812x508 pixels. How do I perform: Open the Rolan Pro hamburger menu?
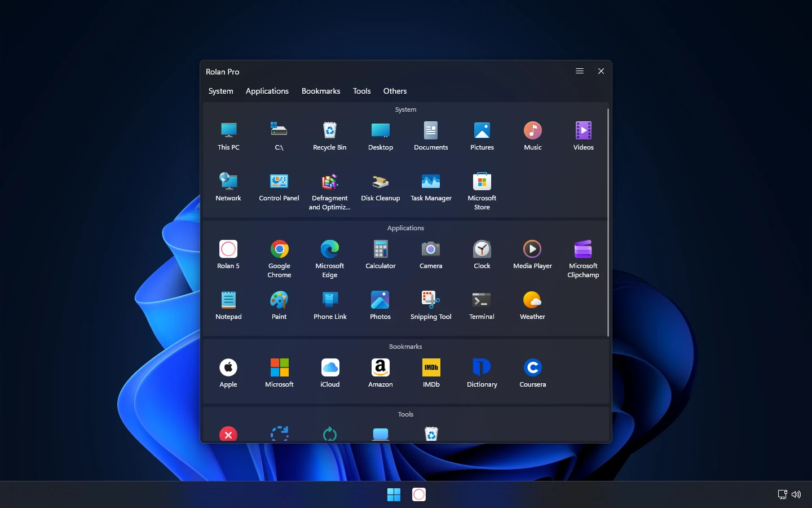click(579, 71)
